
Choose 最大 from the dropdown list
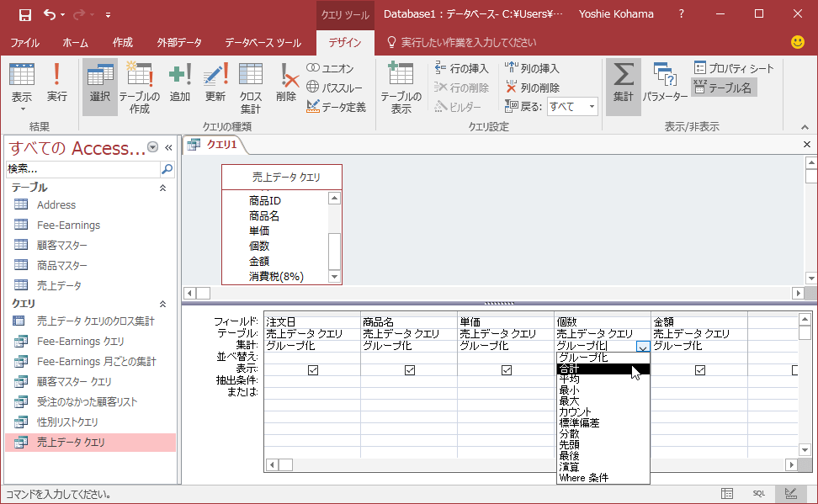tap(603, 401)
